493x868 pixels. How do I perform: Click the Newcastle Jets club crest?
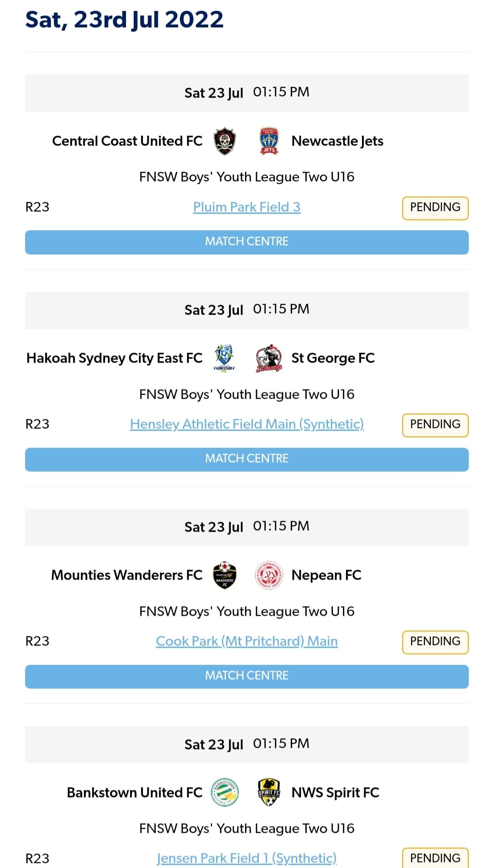point(269,141)
